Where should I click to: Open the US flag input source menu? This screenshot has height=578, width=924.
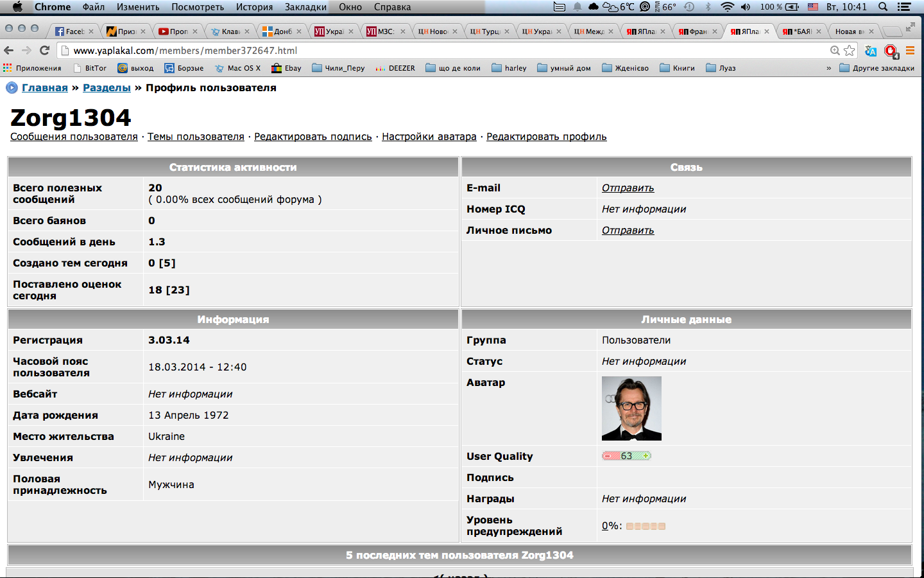point(813,6)
